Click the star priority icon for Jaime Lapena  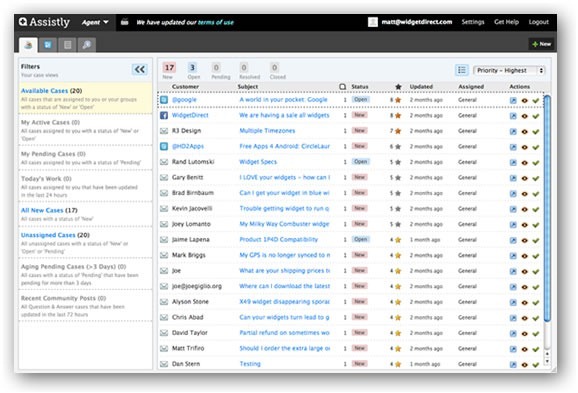pyautogui.click(x=398, y=240)
